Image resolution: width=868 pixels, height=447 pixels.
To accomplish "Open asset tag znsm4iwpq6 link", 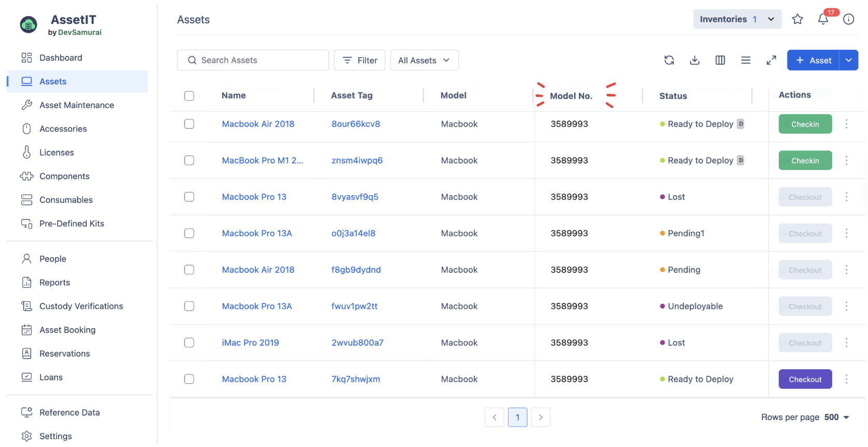I will point(357,161).
